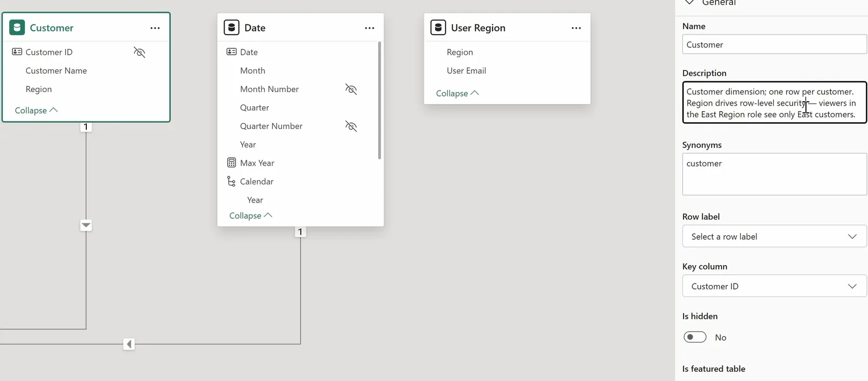Select the Year column above Max Year
Screen dimensions: 868x381
(248, 144)
